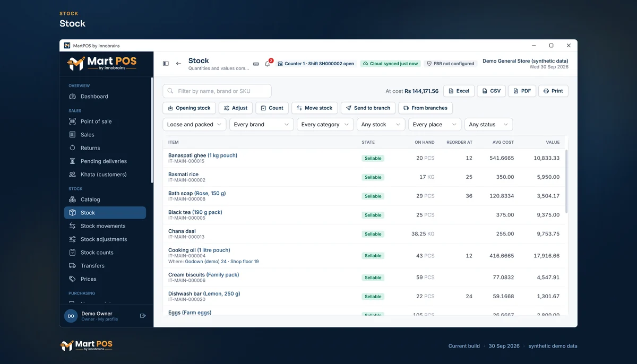The image size is (637, 364).
Task: Click the From branches button
Action: (426, 108)
